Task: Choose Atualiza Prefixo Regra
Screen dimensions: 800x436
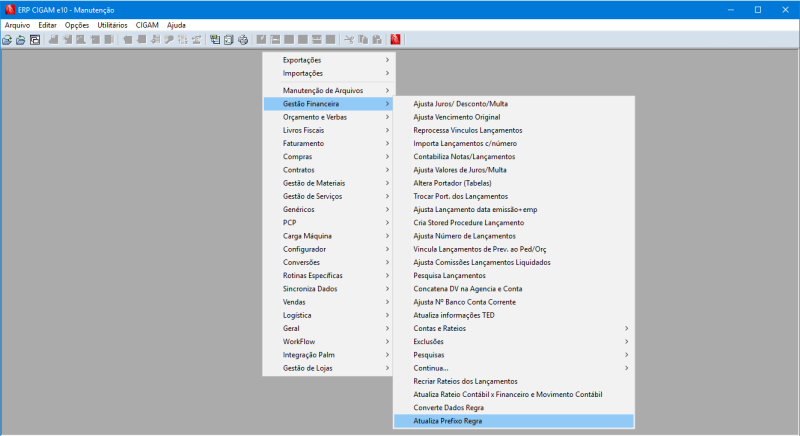Action: tap(514, 421)
